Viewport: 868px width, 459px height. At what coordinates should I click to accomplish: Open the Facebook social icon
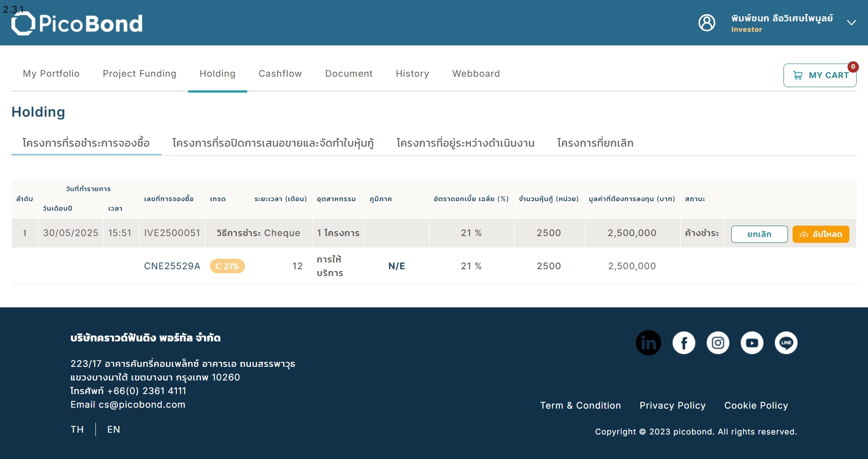684,343
